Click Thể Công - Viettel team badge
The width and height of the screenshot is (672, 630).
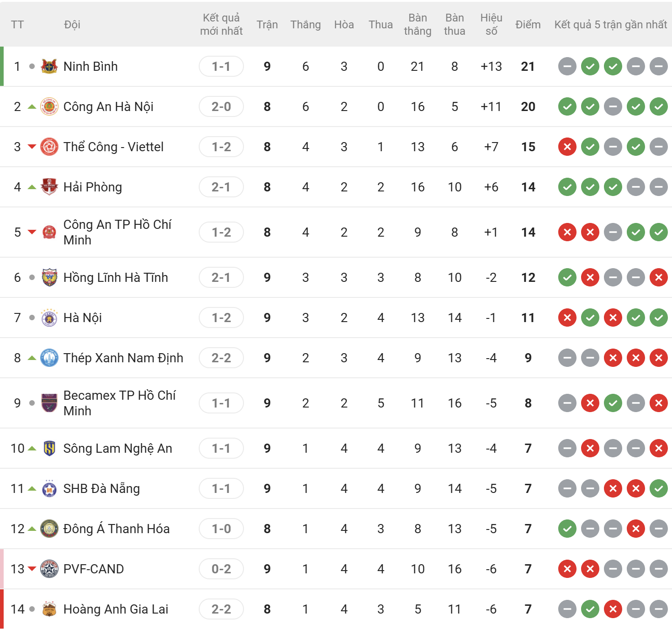point(49,147)
